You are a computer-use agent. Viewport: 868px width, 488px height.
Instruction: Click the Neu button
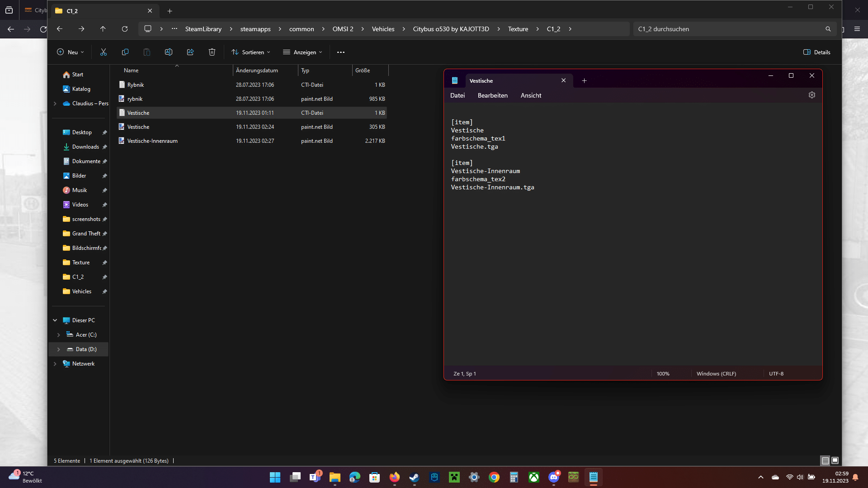[x=71, y=52]
